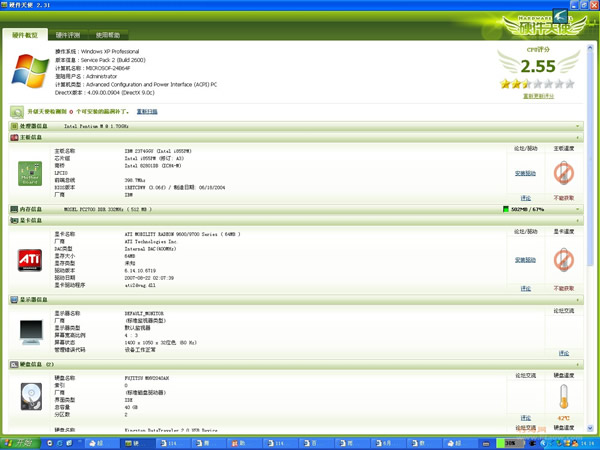Click the 重新扫描 rescan link
600x450 pixels.
(147, 112)
